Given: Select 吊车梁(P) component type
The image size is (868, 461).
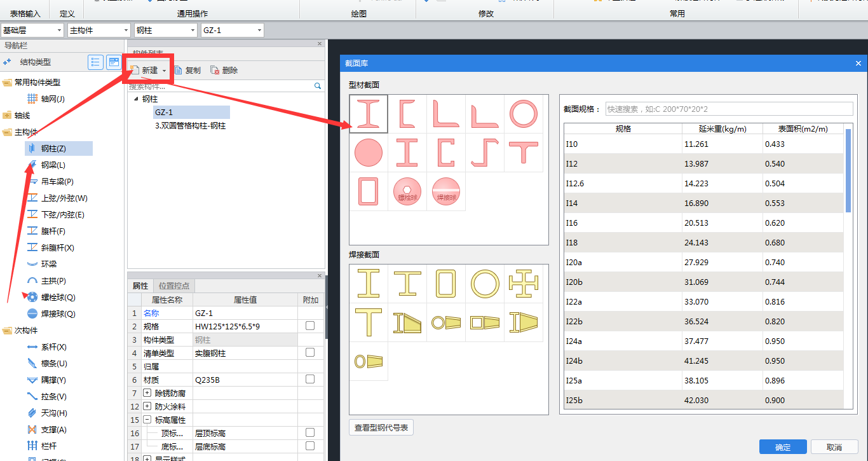Looking at the screenshot, I should [57, 182].
